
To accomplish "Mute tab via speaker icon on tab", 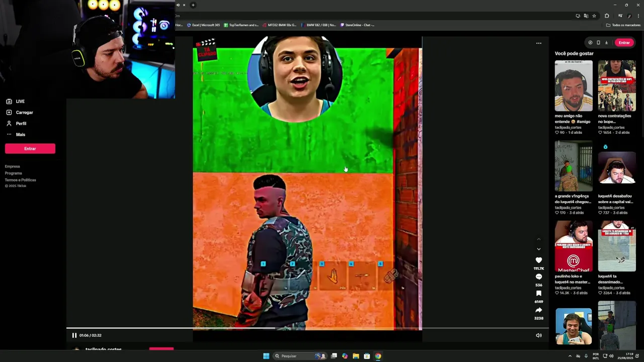I will click(178, 5).
